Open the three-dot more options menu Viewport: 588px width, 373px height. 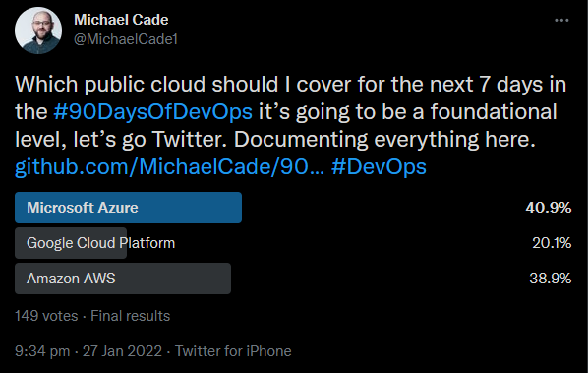pyautogui.click(x=561, y=21)
